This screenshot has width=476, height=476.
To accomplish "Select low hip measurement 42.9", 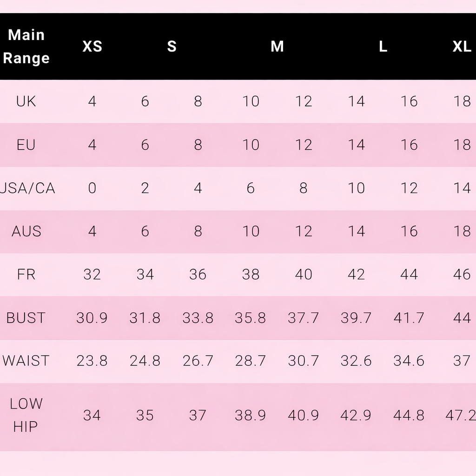I will coord(356,415).
